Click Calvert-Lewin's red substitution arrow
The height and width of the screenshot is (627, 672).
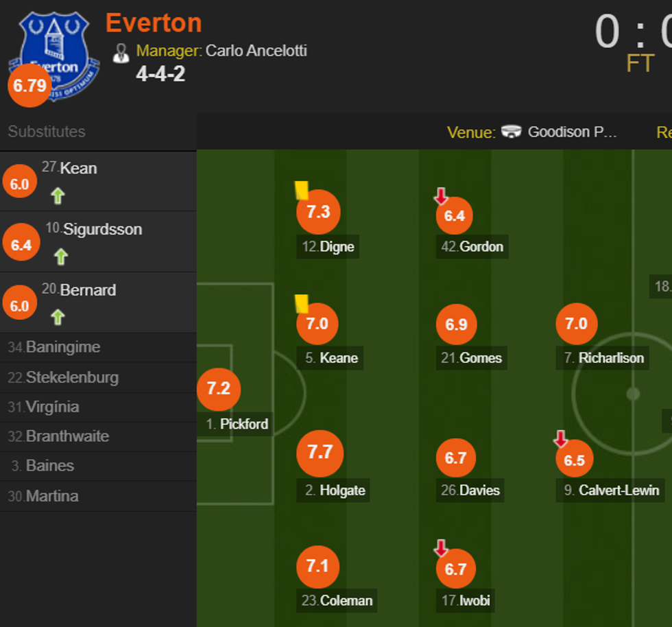pos(561,439)
